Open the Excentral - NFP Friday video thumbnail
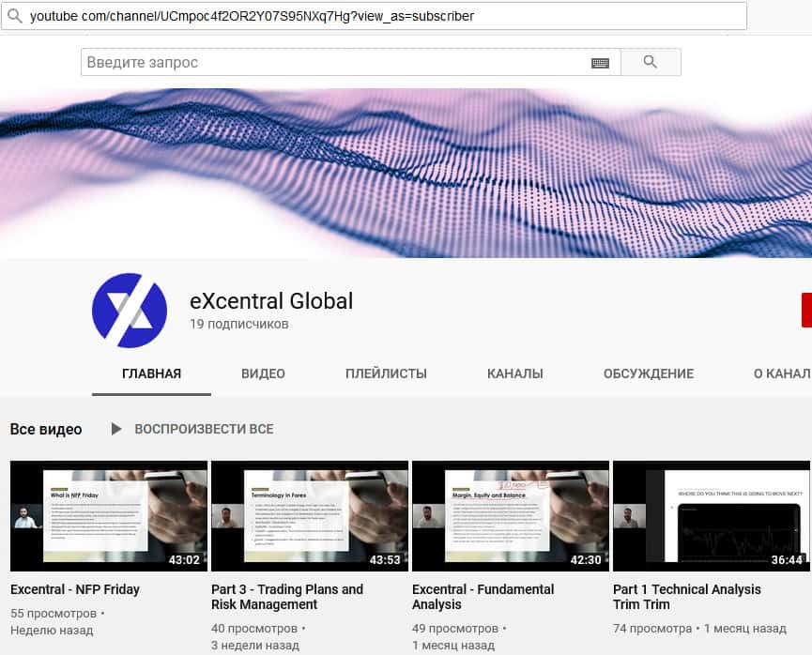 [109, 516]
